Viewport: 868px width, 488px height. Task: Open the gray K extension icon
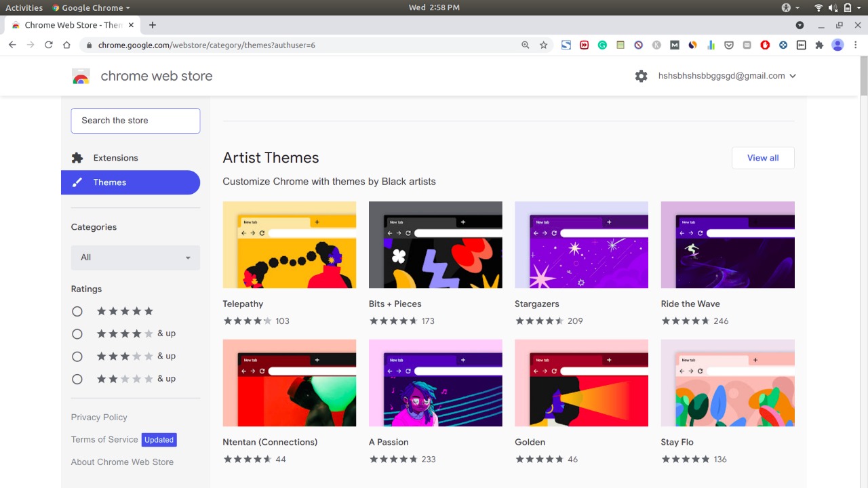656,45
